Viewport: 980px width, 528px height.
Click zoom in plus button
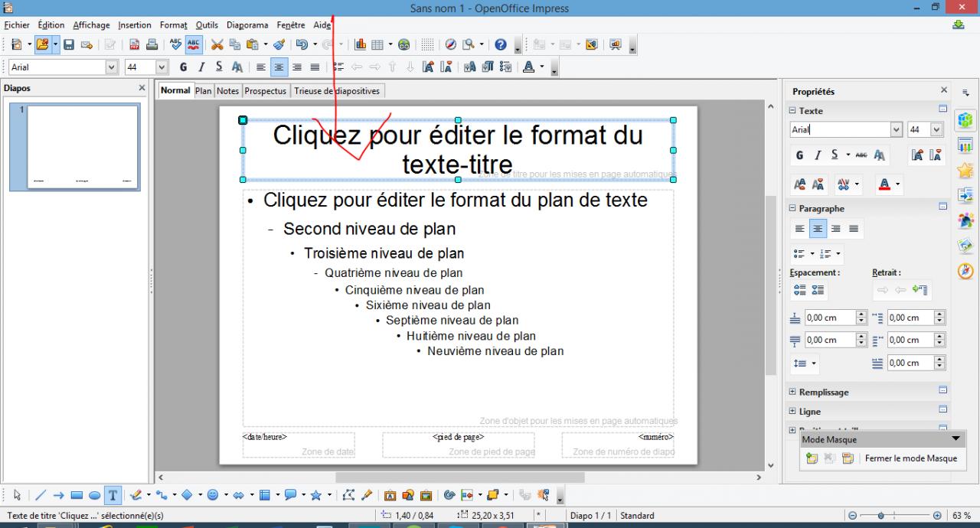937,516
